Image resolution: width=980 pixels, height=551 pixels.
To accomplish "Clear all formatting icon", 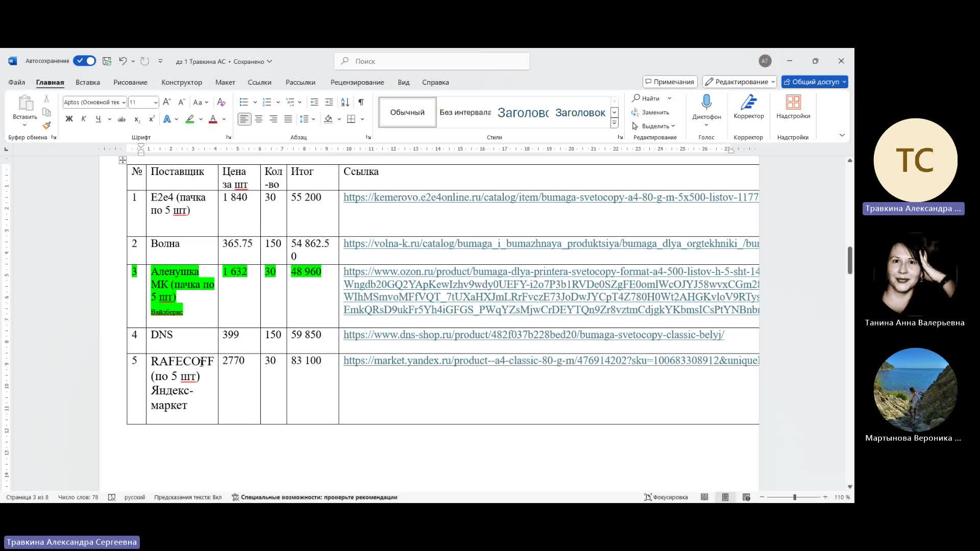I will (x=221, y=102).
